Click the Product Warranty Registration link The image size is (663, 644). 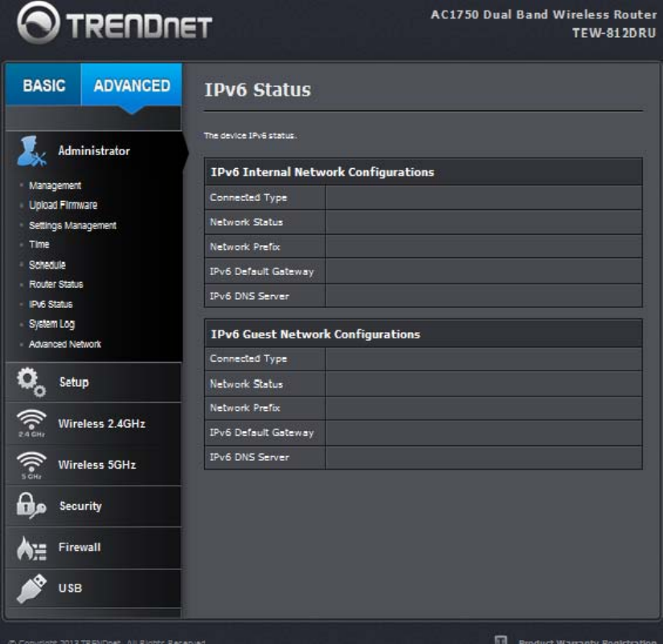pyautogui.click(x=587, y=642)
